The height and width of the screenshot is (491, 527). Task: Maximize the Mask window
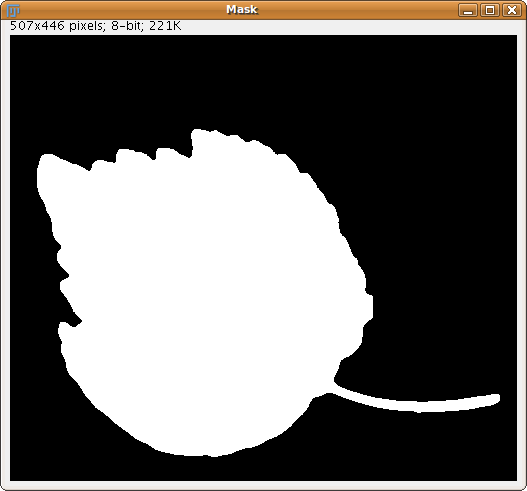[490, 10]
